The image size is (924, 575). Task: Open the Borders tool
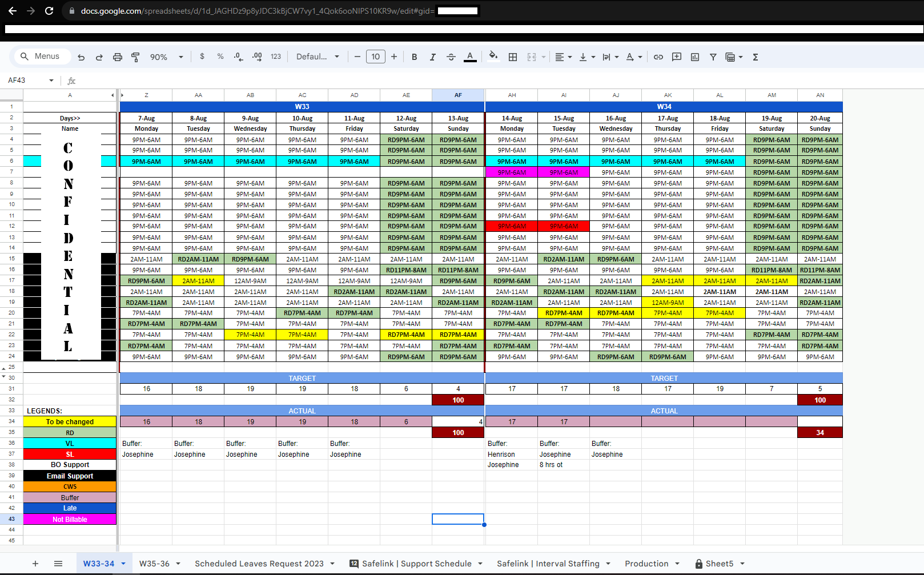(x=513, y=57)
